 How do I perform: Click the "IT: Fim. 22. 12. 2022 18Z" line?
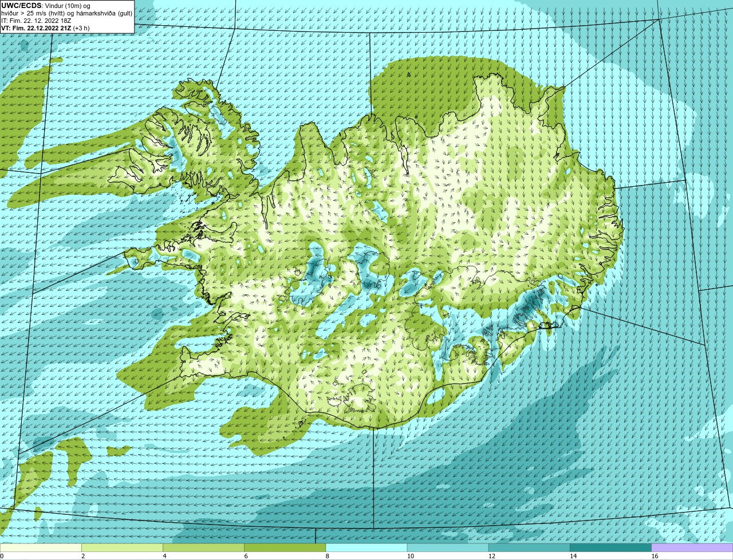37,21
